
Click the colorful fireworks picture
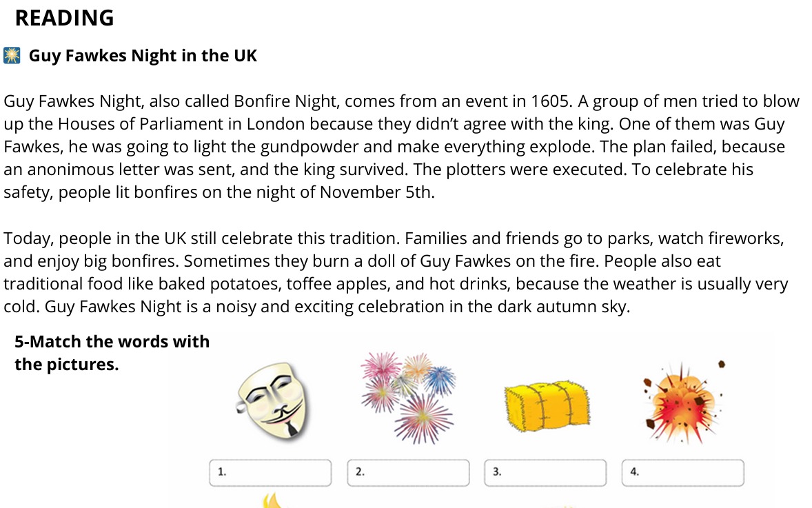(408, 398)
